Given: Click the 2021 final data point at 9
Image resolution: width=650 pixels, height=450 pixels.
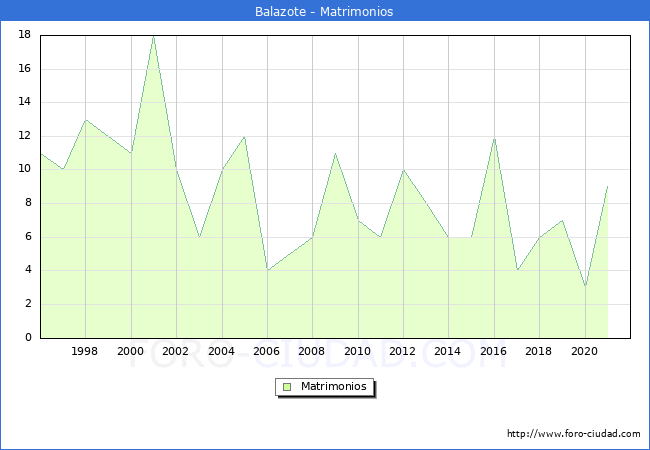Looking at the screenshot, I should 608,186.
